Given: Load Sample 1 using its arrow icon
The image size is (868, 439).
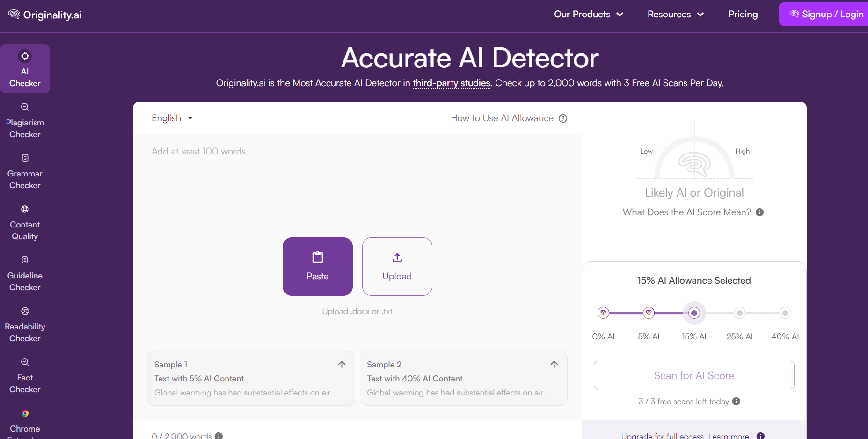Looking at the screenshot, I should 342,365.
